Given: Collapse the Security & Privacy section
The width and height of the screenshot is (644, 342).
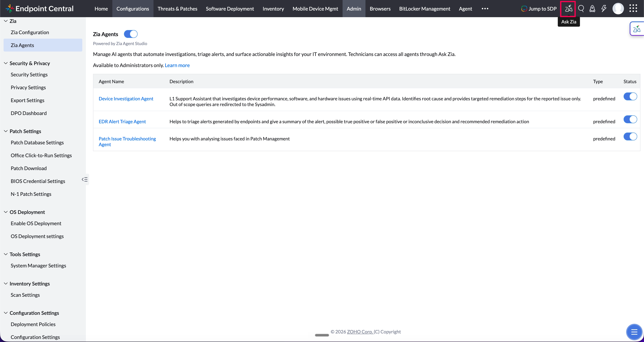Looking at the screenshot, I should click(x=6, y=63).
